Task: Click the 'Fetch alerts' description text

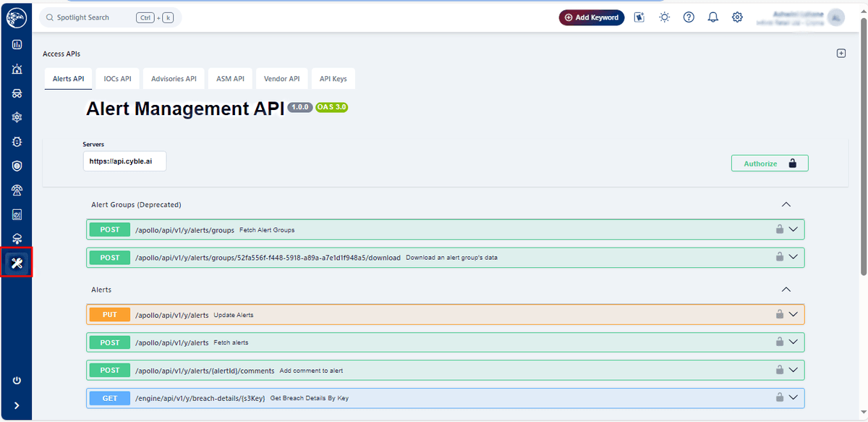Action: (231, 343)
